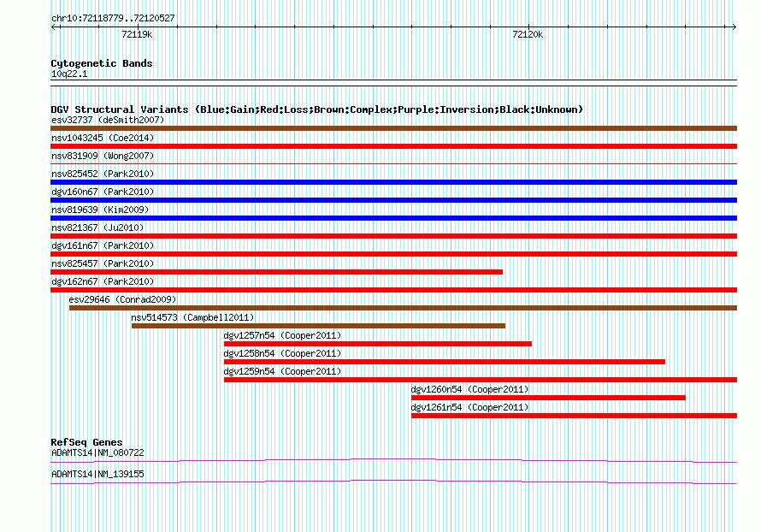Select the thin red nsv831909 line
This screenshot has width=761, height=532.
[393, 164]
